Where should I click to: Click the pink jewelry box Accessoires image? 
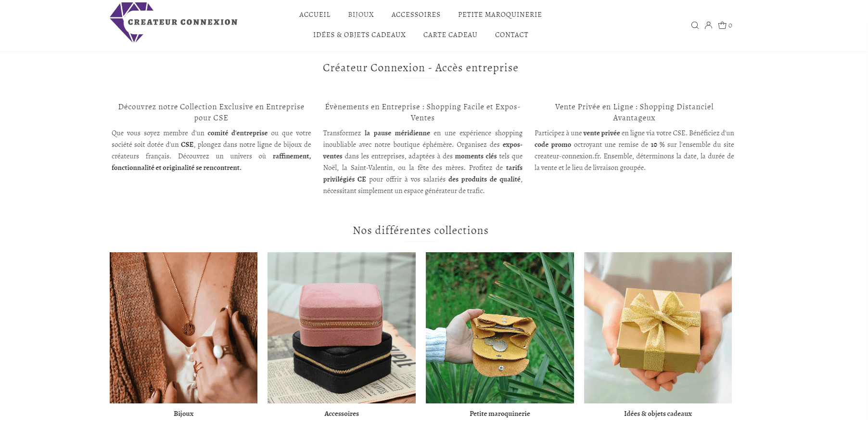tap(342, 328)
